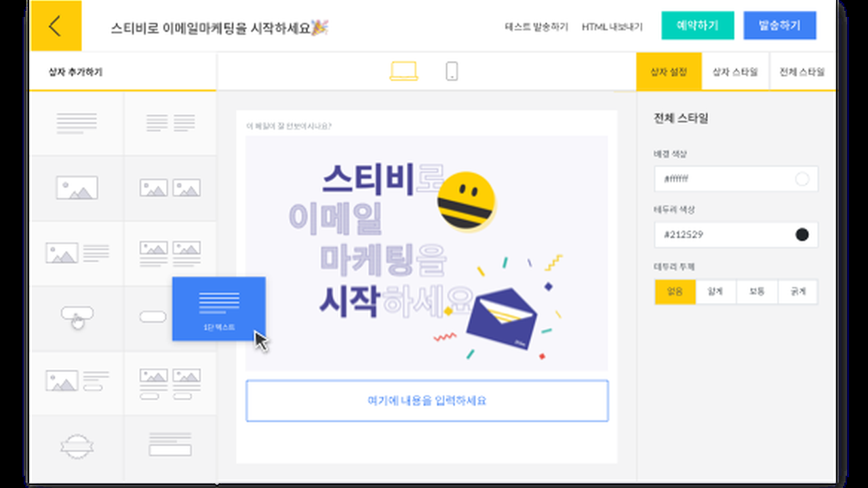Select the single-column text block icon
The height and width of the screenshot is (488, 868).
click(x=77, y=123)
